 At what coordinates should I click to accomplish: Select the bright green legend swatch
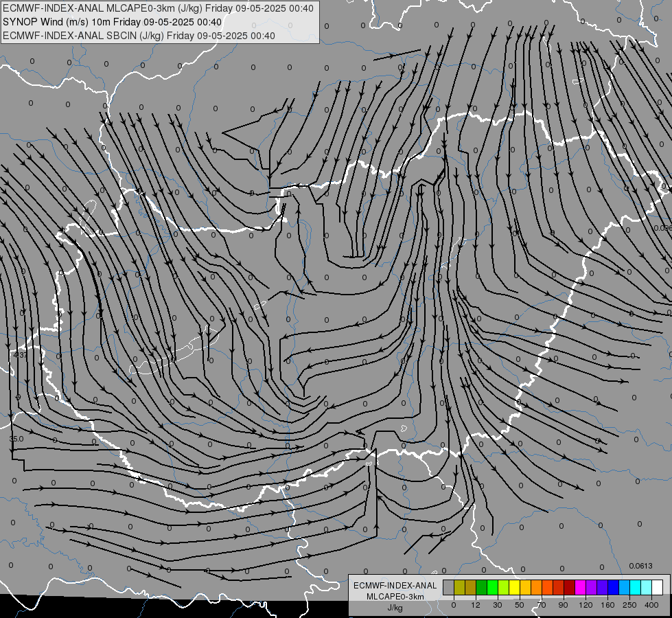[x=492, y=587]
